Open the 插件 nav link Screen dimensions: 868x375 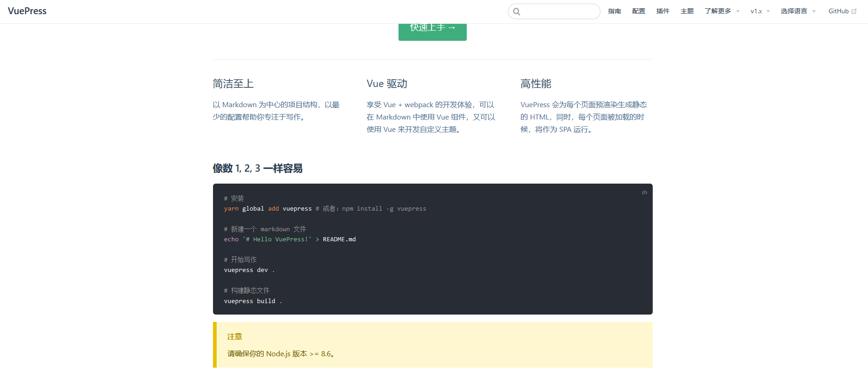coord(663,11)
